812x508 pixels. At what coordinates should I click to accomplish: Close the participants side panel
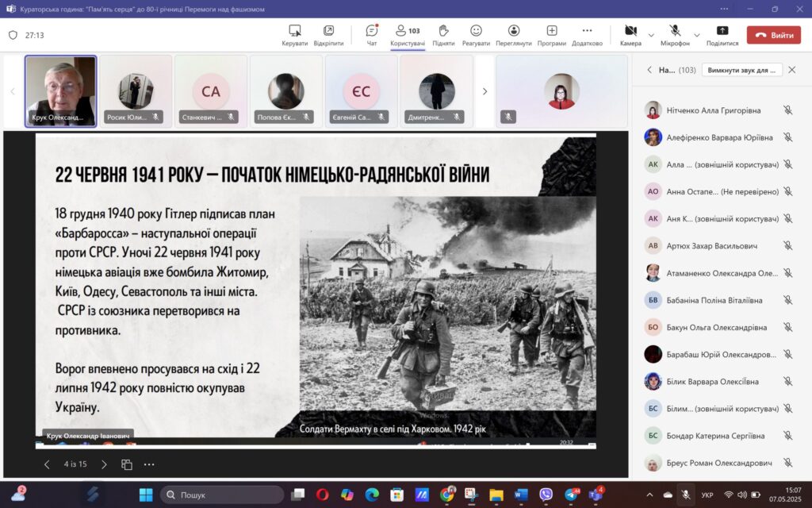[792, 70]
